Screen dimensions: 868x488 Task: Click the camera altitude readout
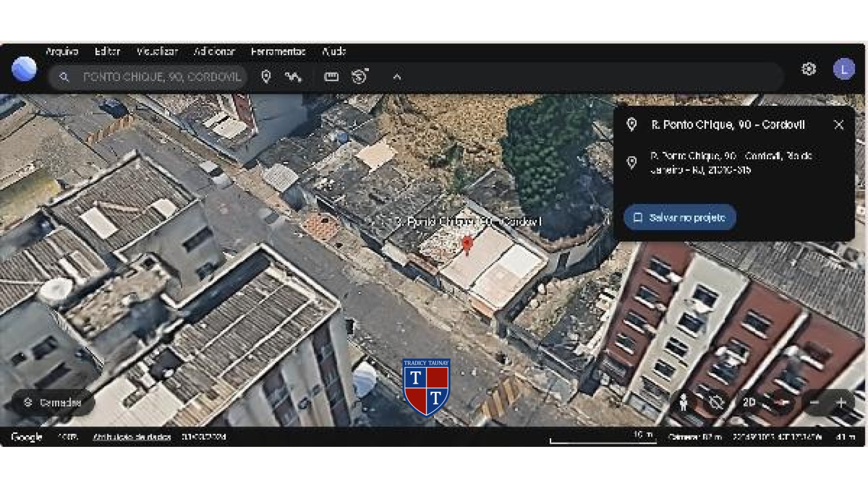pos(695,437)
